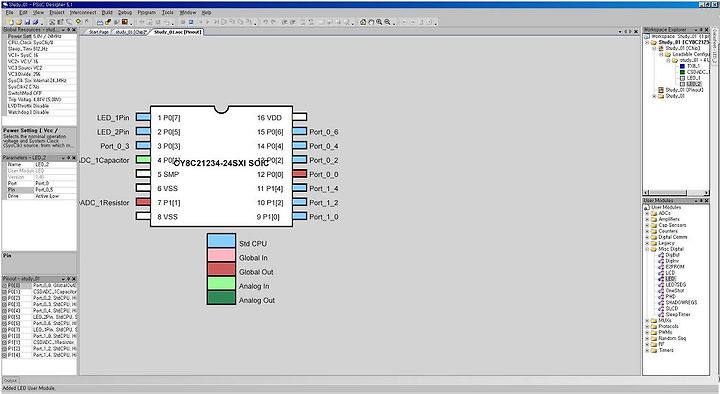Viewport: 720px width, 394px height.
Task: Open the Output tab at bottom
Action: tap(10, 381)
